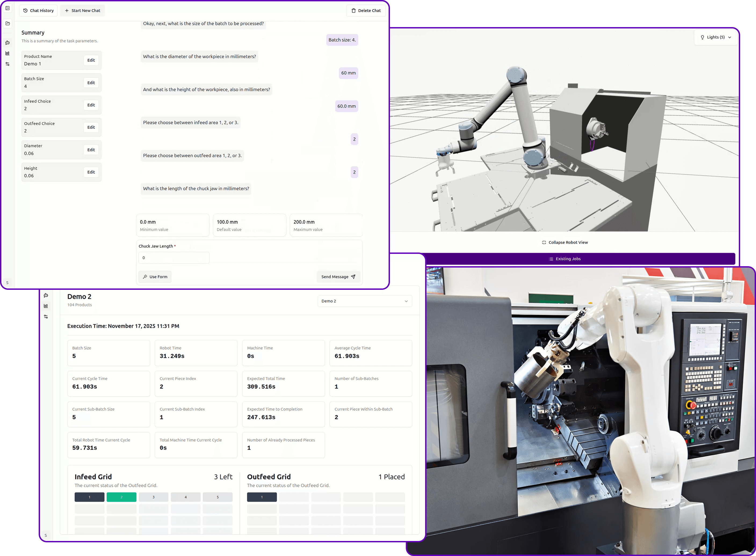Open Chat History
756x556 pixels.
coord(38,10)
